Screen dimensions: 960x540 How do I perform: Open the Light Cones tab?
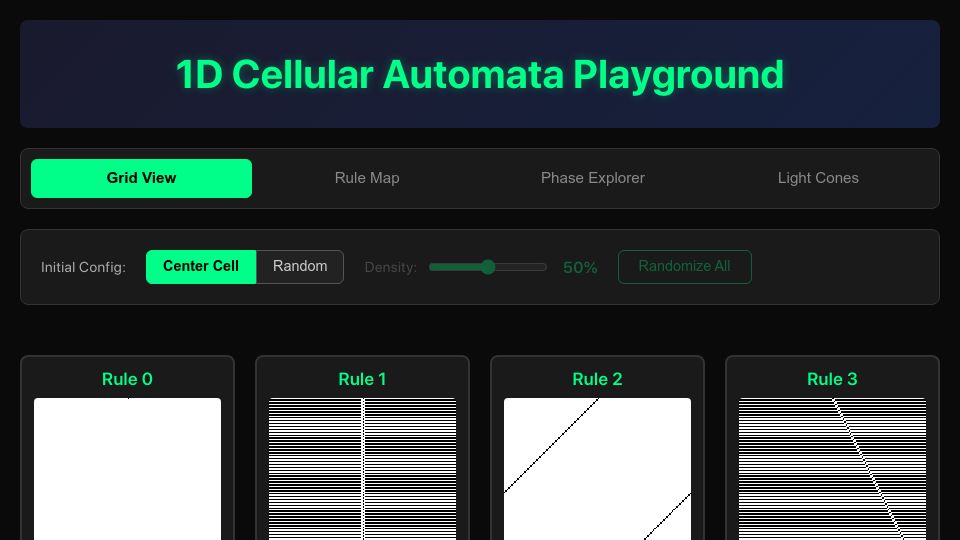(818, 178)
